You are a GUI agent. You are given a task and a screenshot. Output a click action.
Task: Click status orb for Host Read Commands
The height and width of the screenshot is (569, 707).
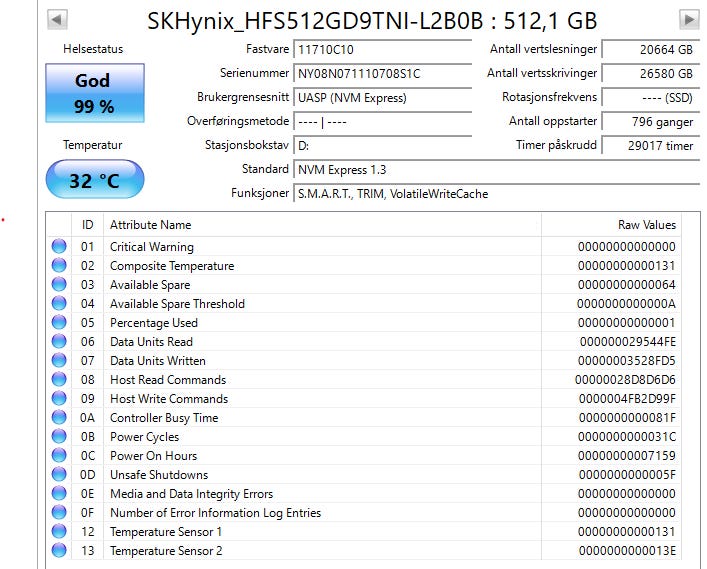point(59,379)
